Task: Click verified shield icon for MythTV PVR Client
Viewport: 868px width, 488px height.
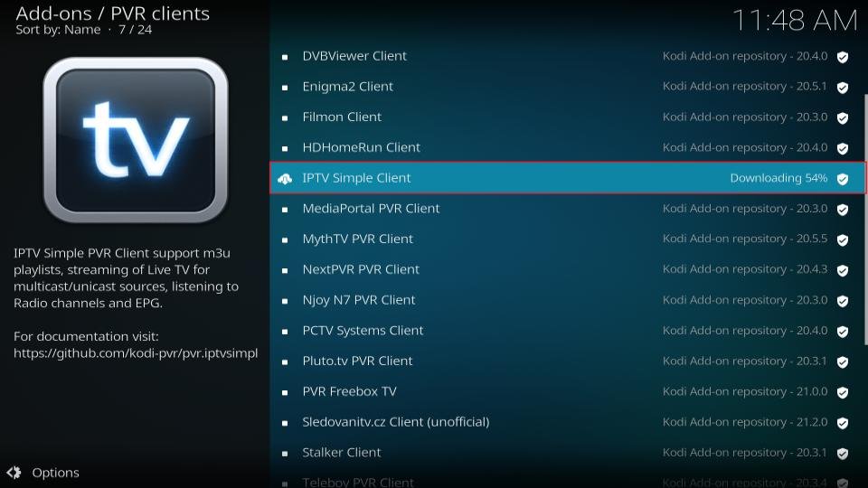Action: pyautogui.click(x=843, y=240)
